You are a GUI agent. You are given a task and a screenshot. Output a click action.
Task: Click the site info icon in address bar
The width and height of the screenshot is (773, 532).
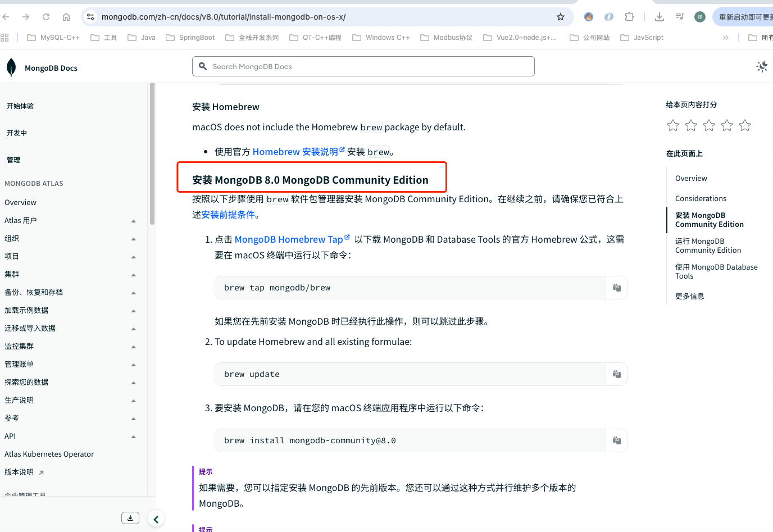[x=90, y=17]
